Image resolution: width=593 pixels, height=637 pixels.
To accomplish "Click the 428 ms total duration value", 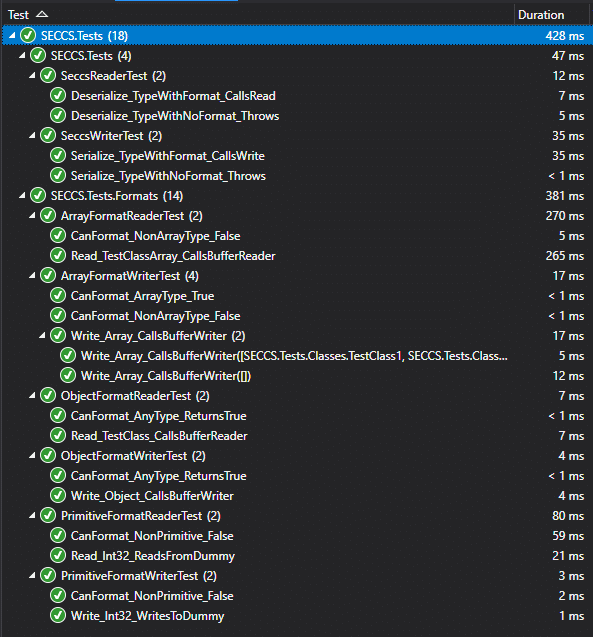I will pos(565,36).
